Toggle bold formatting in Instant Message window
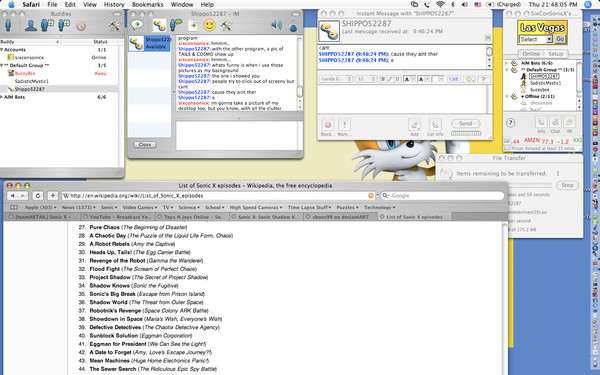Viewport: 600px width, 375px height. [383, 79]
